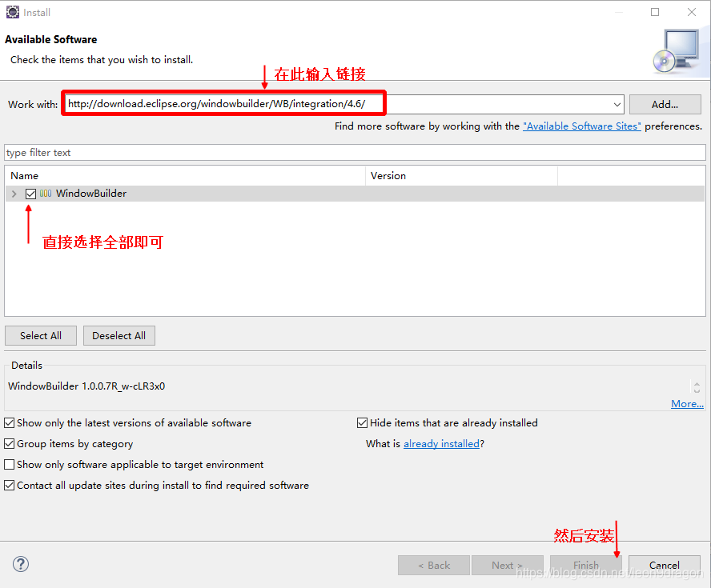This screenshot has width=711, height=588.
Task: Click the Eclipse Install window icon
Action: [12, 12]
